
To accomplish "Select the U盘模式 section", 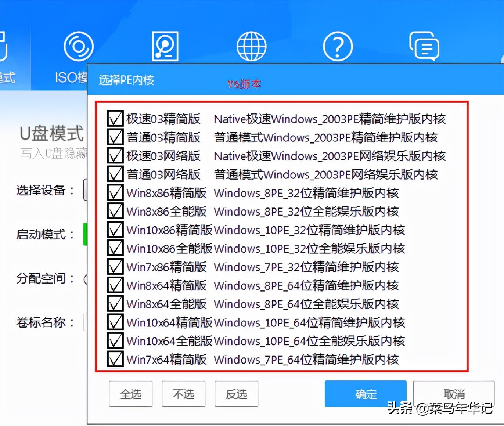I will point(51,134).
